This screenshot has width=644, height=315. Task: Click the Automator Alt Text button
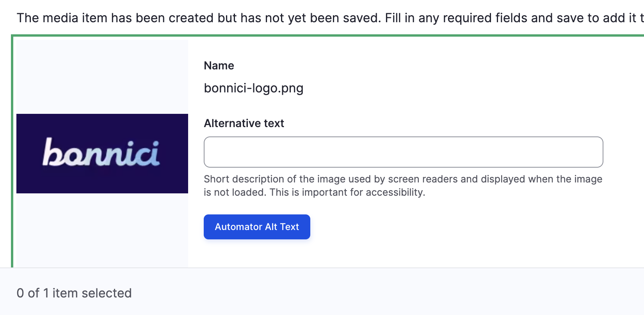pyautogui.click(x=256, y=227)
